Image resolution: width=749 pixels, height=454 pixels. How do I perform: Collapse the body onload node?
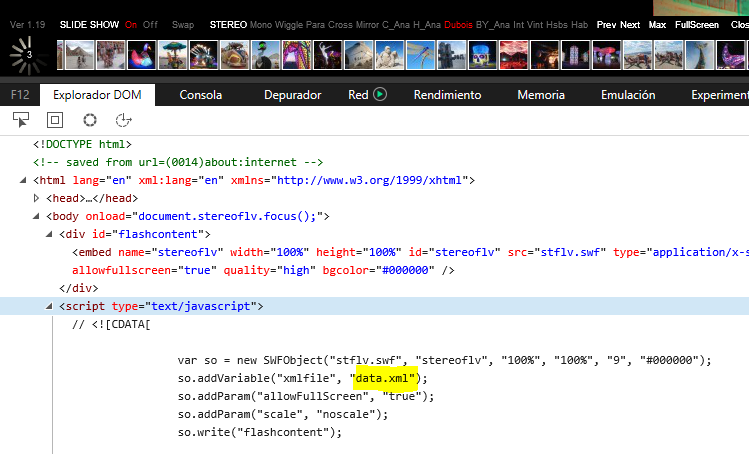[36, 216]
